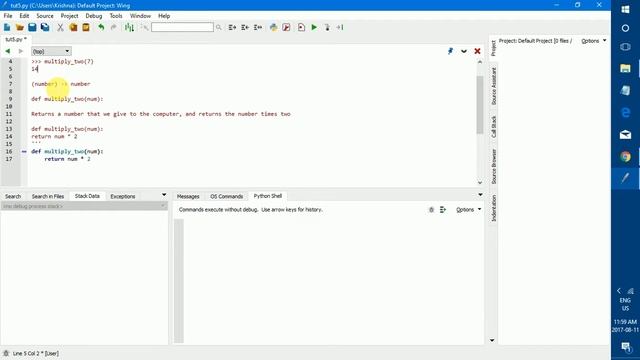Go forward in editor history
Viewport: 640px width, 360px height.
click(x=20, y=51)
